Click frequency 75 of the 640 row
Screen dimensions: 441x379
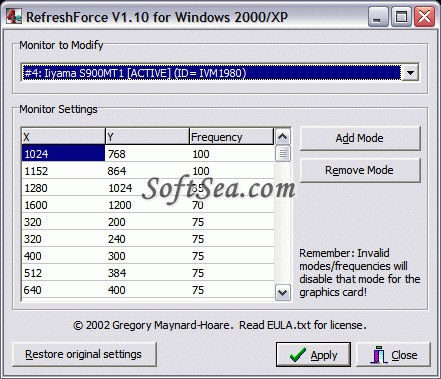198,290
